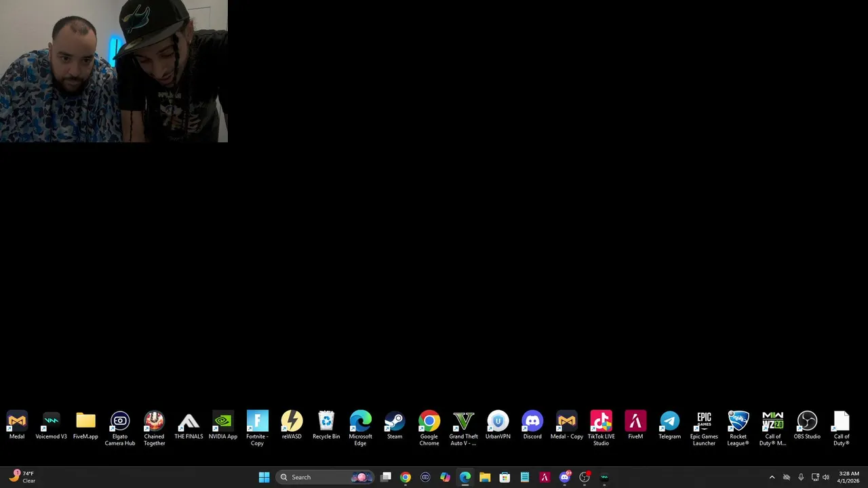Select the red FiveM desktop shortcut
The height and width of the screenshot is (488, 868).
(635, 426)
